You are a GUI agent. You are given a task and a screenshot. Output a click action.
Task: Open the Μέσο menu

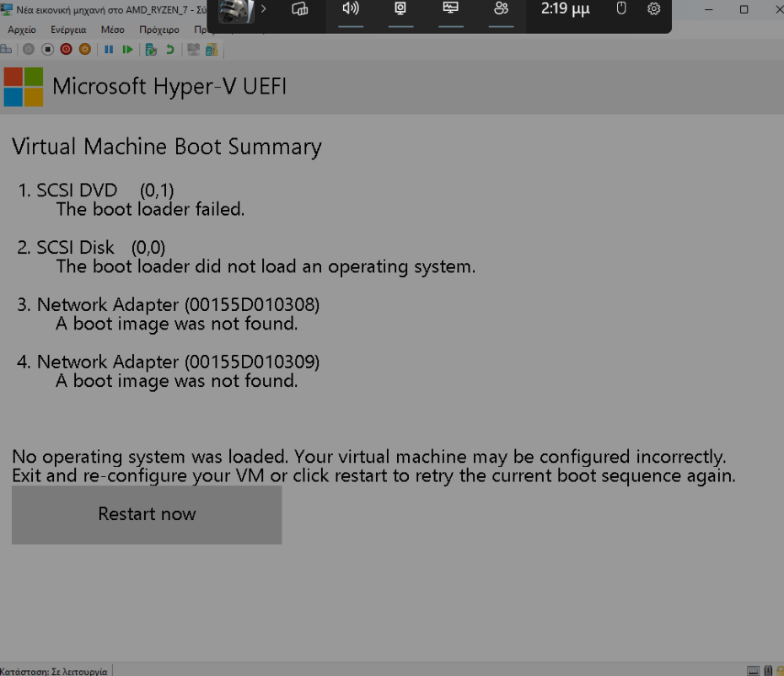point(112,30)
